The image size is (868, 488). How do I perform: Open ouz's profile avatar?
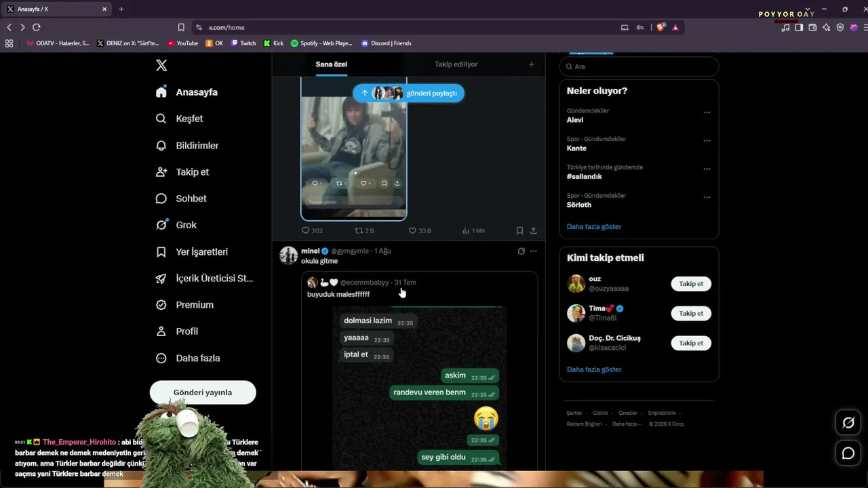tap(576, 284)
